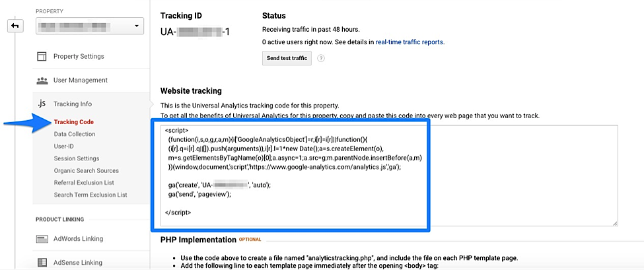The image size is (644, 270).
Task: Open the real-time traffic reports link
Action: coord(410,42)
